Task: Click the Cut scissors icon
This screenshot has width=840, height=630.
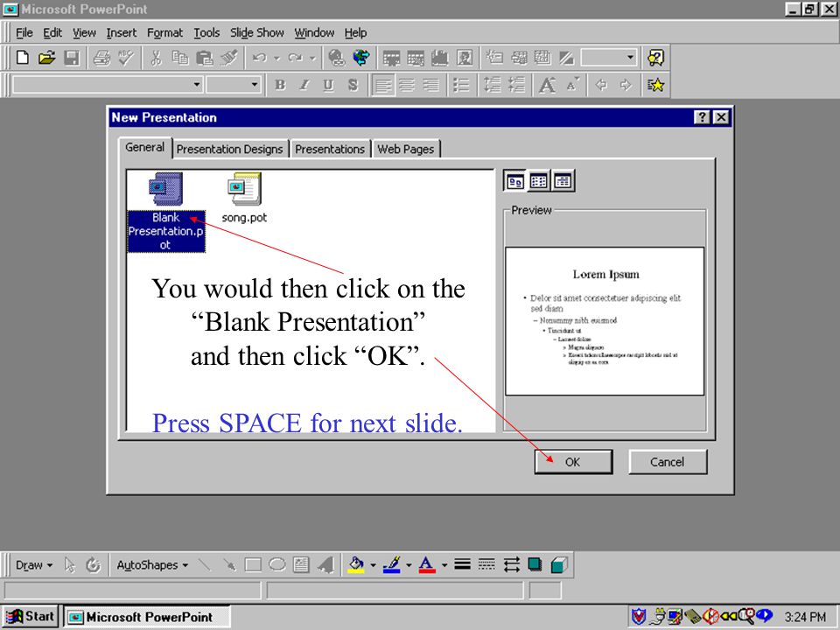Action: (x=156, y=58)
